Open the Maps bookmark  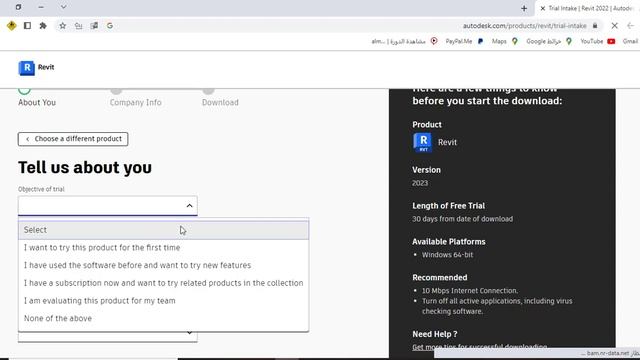pyautogui.click(x=504, y=41)
